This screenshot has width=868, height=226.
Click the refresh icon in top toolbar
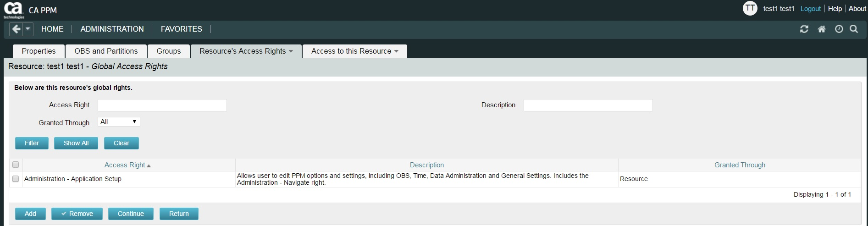click(x=804, y=29)
